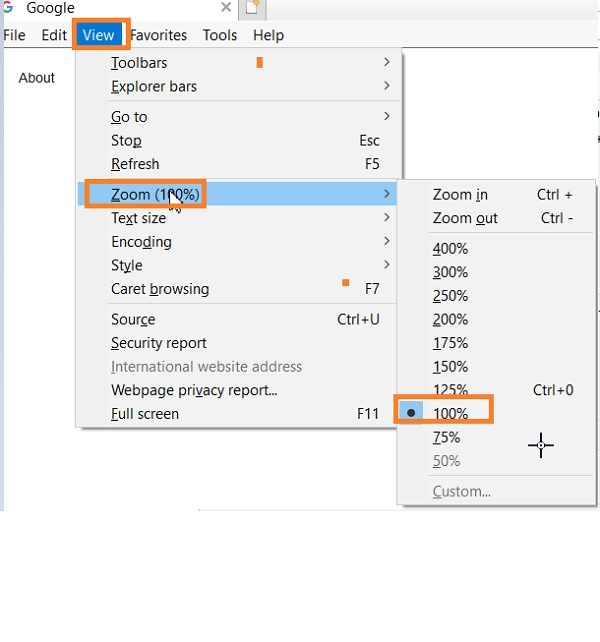Open the File menu

(14, 35)
